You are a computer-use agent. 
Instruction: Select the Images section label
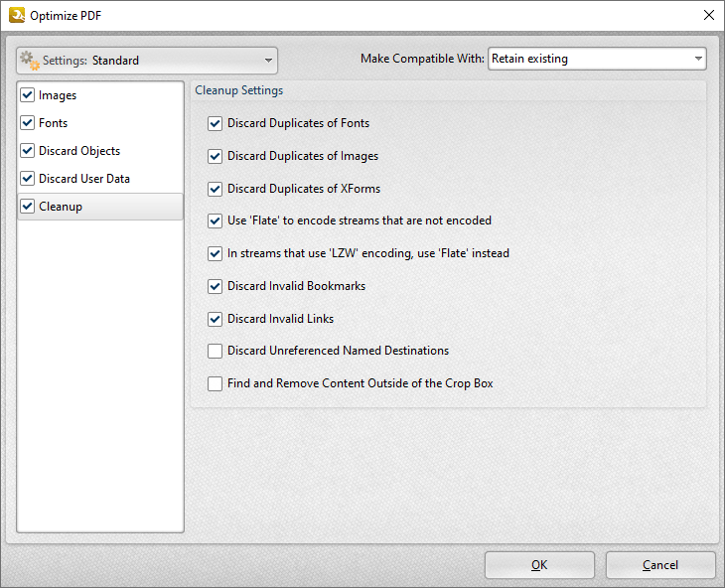coord(58,95)
